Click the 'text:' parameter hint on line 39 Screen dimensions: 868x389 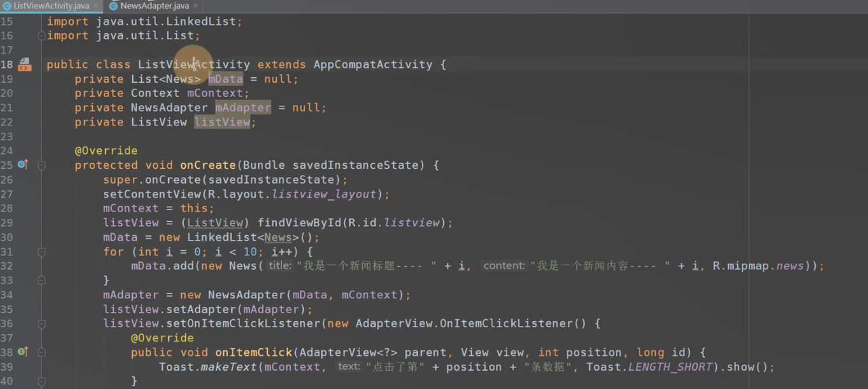(x=349, y=367)
